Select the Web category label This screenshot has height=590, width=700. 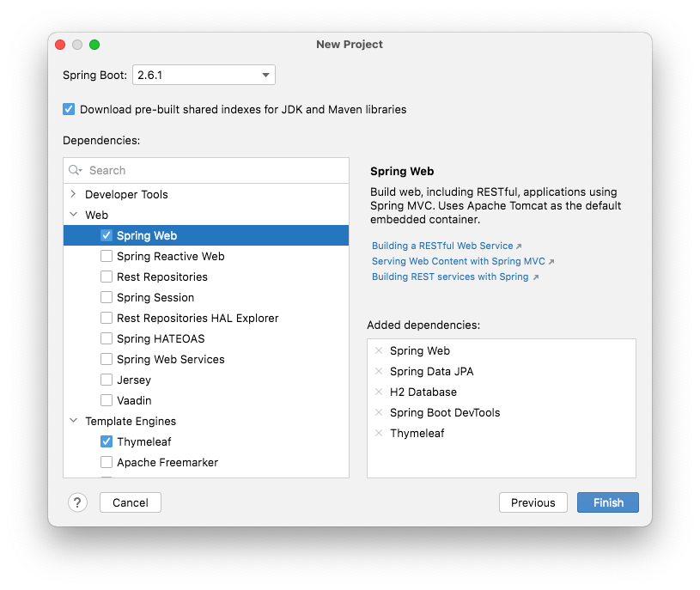pos(96,215)
